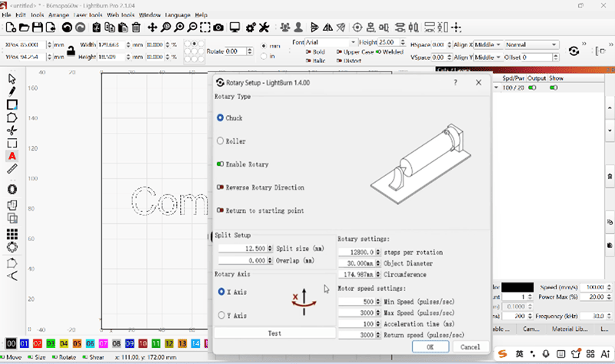Screen dimensions: 615x364
Task: Save project with the floppy disk icon
Action: click(x=37, y=28)
